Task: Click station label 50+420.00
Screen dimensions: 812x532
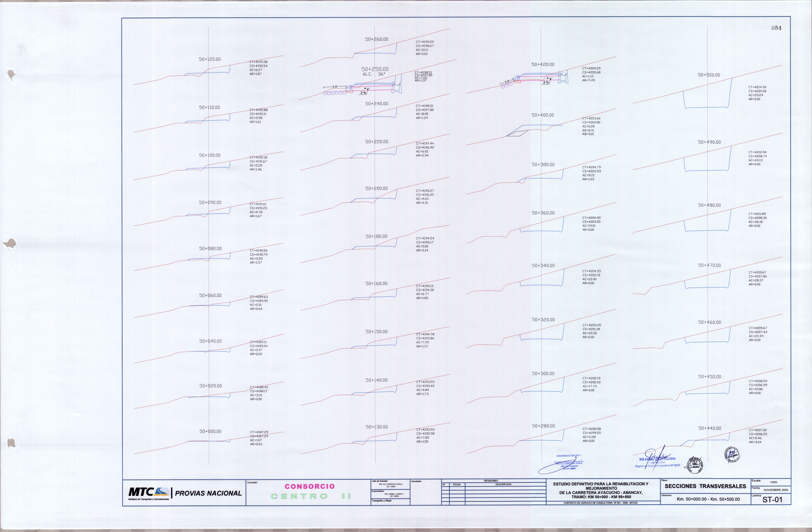Action: [543, 65]
